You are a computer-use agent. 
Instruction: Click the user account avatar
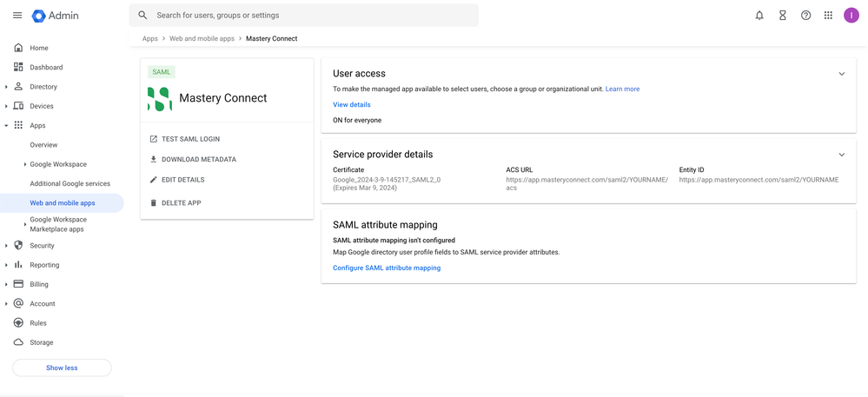(851, 16)
